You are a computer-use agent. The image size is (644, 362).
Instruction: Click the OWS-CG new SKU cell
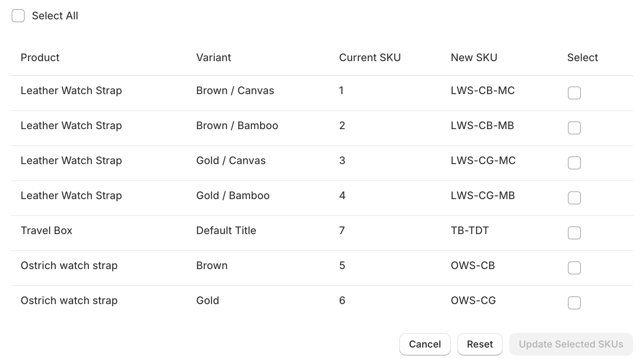click(473, 300)
